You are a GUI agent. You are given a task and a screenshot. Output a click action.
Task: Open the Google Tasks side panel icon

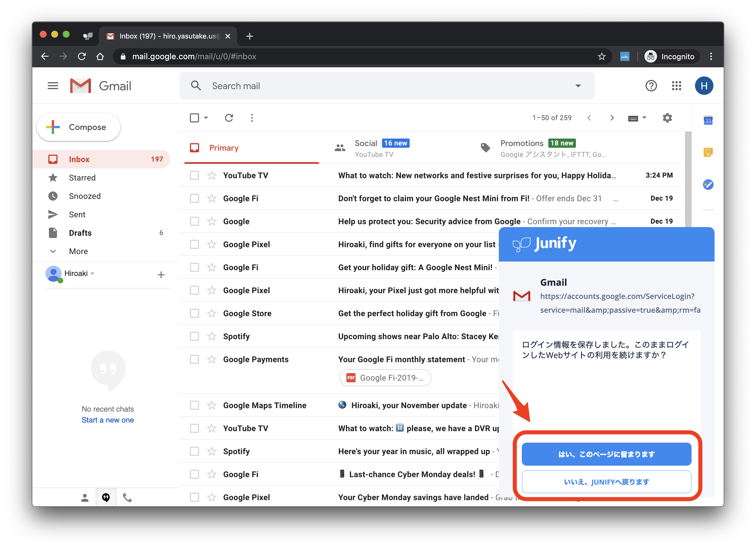pyautogui.click(x=708, y=185)
